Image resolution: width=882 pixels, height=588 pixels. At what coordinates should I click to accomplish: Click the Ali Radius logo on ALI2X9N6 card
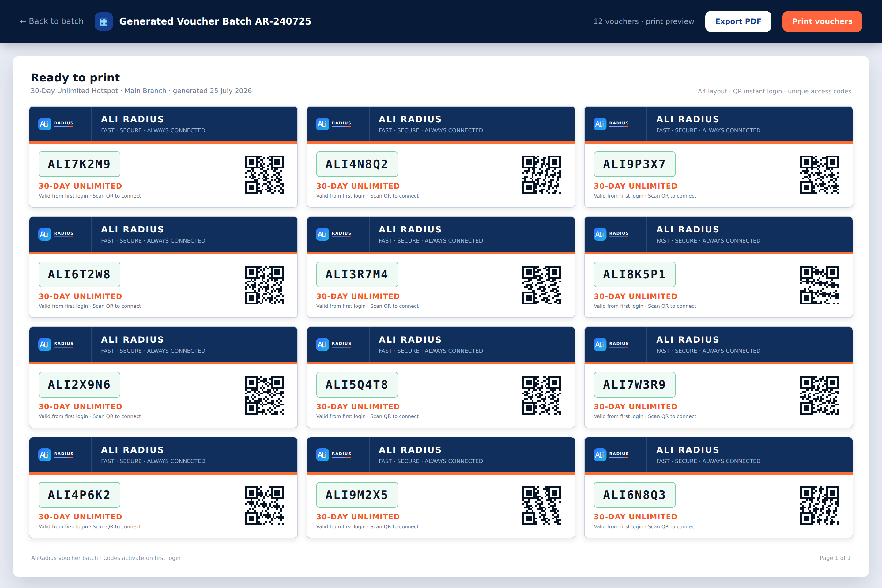(56, 344)
